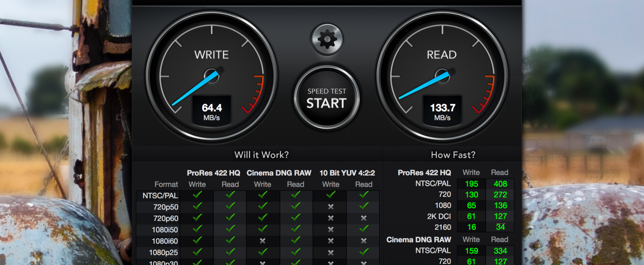Select ProRes 720 read value 272
The height and width of the screenshot is (265, 644).
(x=500, y=195)
